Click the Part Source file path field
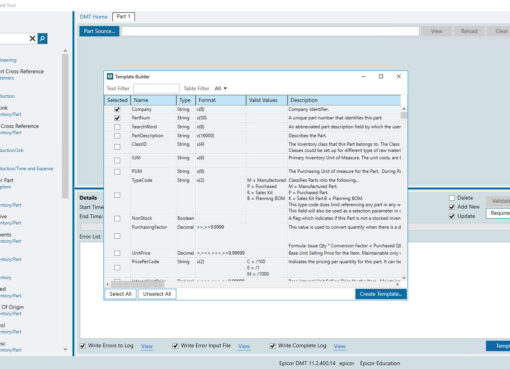The image size is (510, 369). [270, 31]
